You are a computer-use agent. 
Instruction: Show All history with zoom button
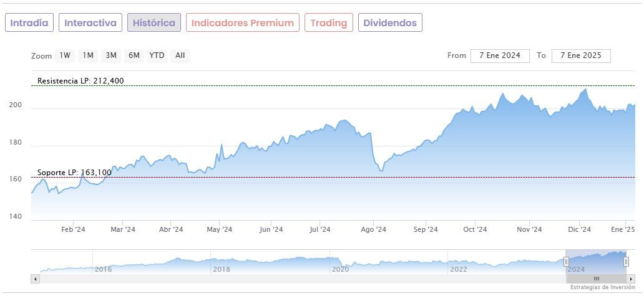[x=180, y=55]
